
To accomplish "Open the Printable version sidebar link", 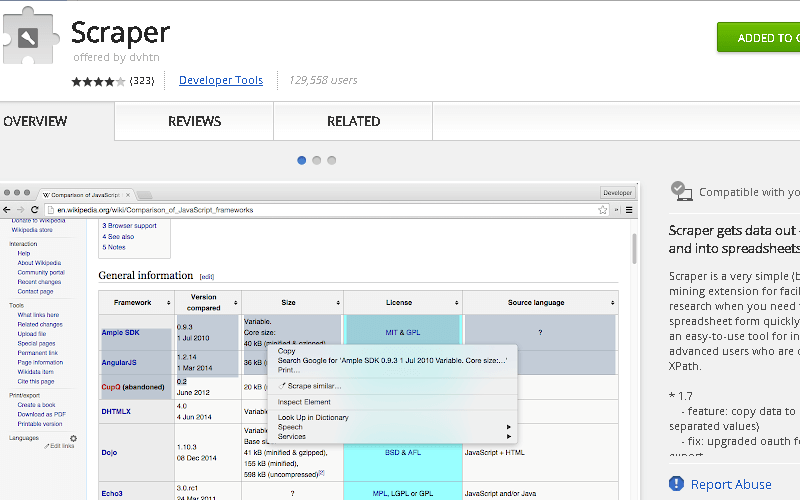I will tap(40, 424).
